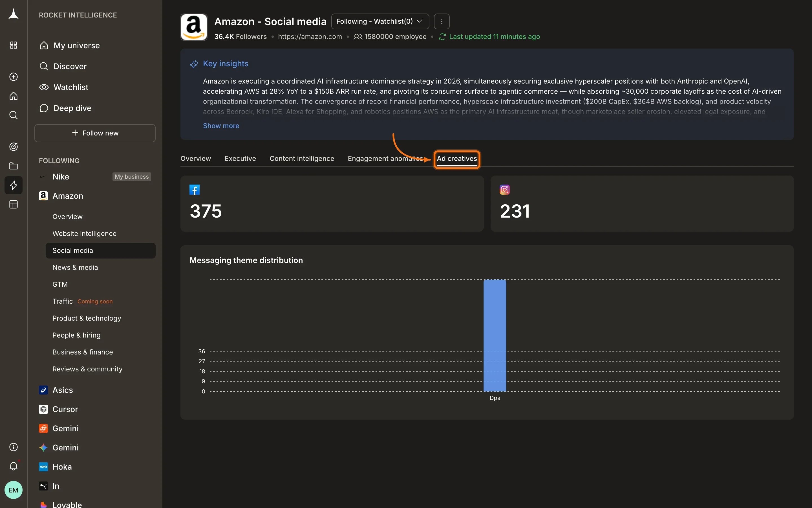
Task: Click the Amazon logo in the page header
Action: [x=194, y=27]
